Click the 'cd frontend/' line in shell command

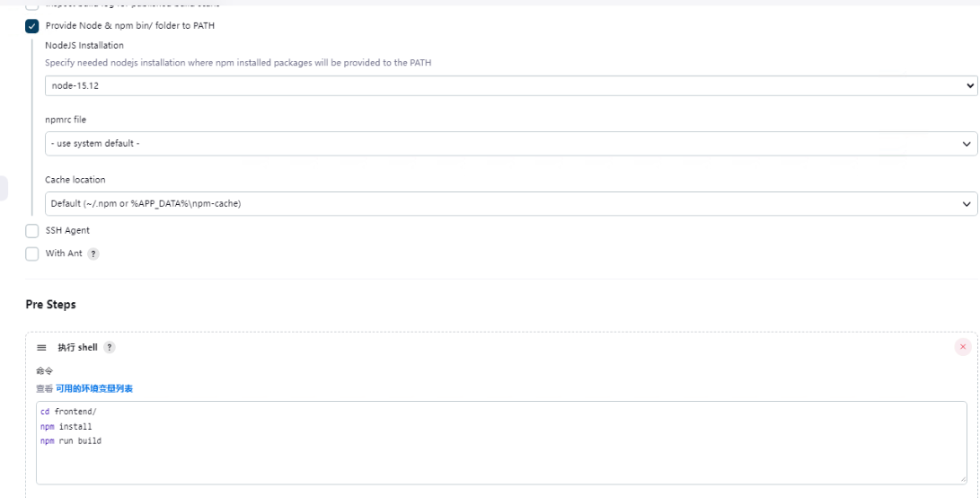[68, 412]
